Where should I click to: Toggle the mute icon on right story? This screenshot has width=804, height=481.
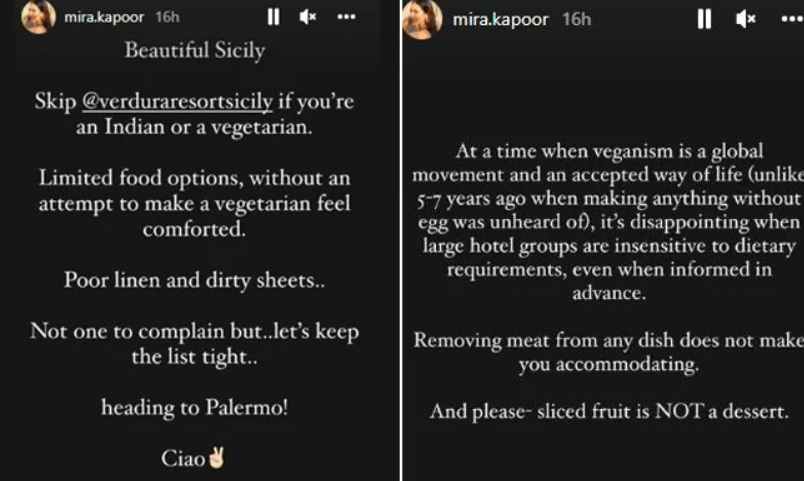coord(745,18)
